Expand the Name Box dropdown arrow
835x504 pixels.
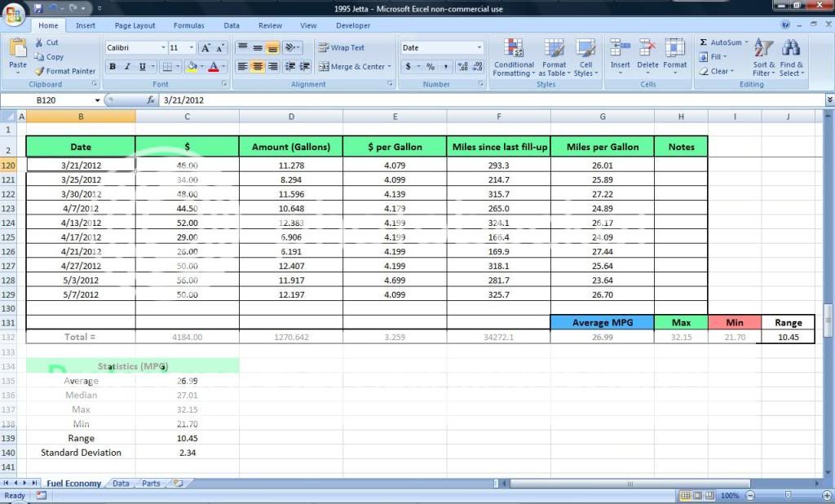[98, 100]
